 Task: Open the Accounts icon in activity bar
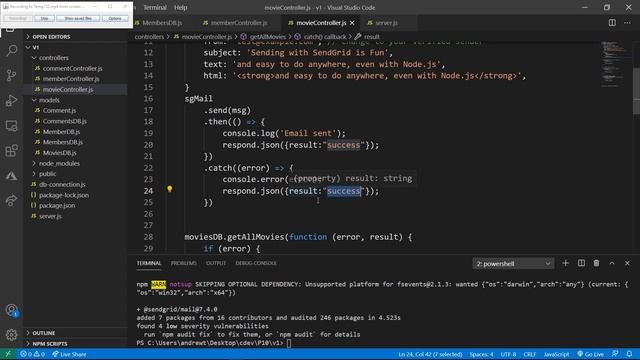(x=11, y=310)
